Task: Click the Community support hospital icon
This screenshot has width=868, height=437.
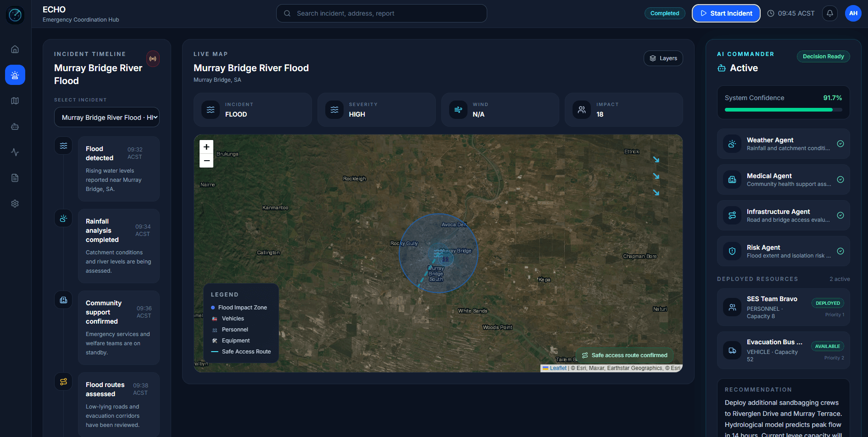Action: tap(63, 300)
